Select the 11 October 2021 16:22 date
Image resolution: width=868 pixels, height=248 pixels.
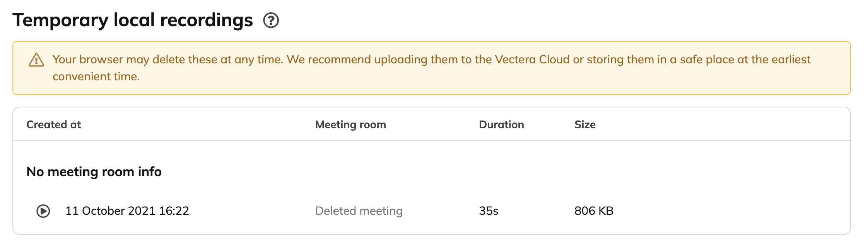(127, 211)
